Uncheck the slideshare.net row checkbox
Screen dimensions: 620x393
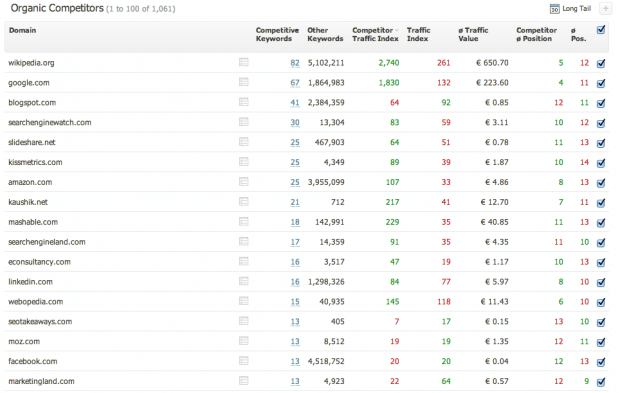[601, 143]
